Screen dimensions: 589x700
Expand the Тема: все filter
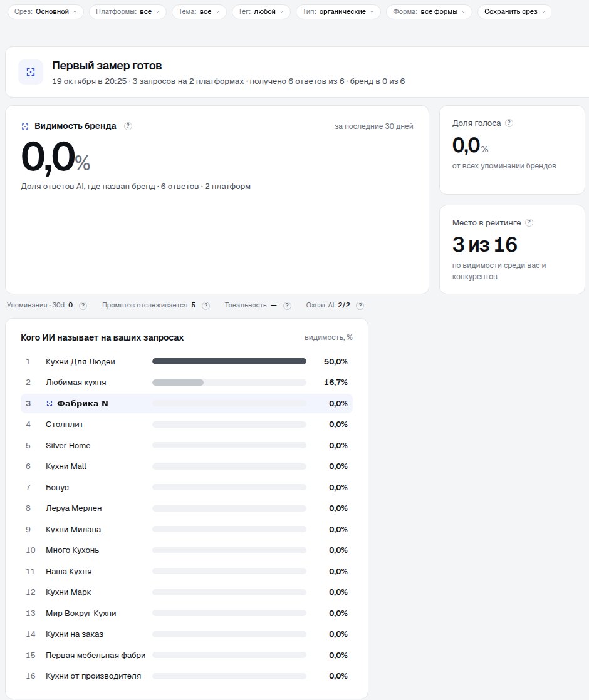[x=199, y=12]
